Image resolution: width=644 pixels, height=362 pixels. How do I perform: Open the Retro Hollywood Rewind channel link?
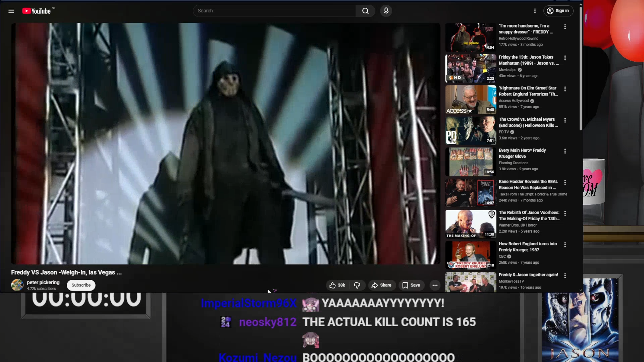tap(518, 38)
